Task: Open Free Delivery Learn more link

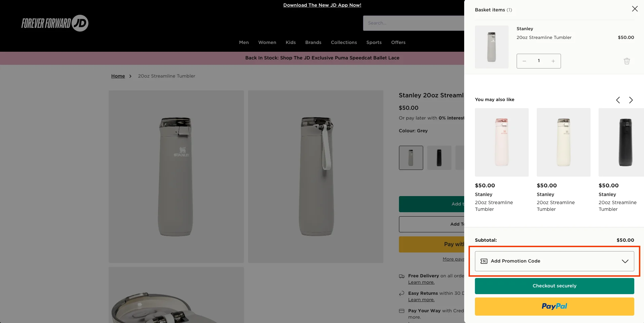Action: (x=421, y=282)
